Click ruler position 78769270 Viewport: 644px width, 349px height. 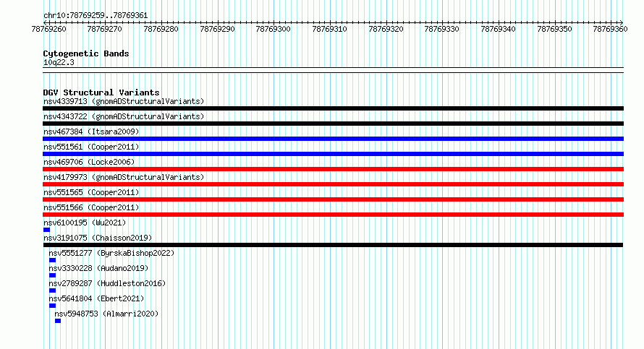pyautogui.click(x=104, y=29)
